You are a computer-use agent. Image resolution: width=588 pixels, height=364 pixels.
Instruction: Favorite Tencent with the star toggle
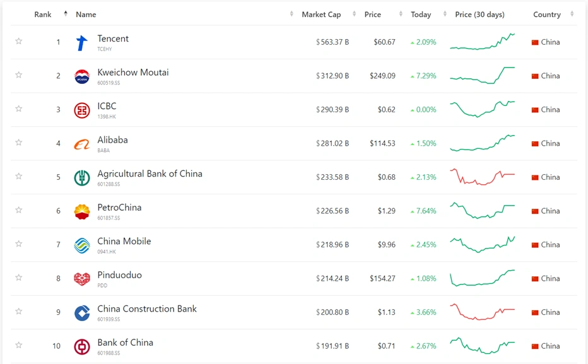click(x=19, y=42)
